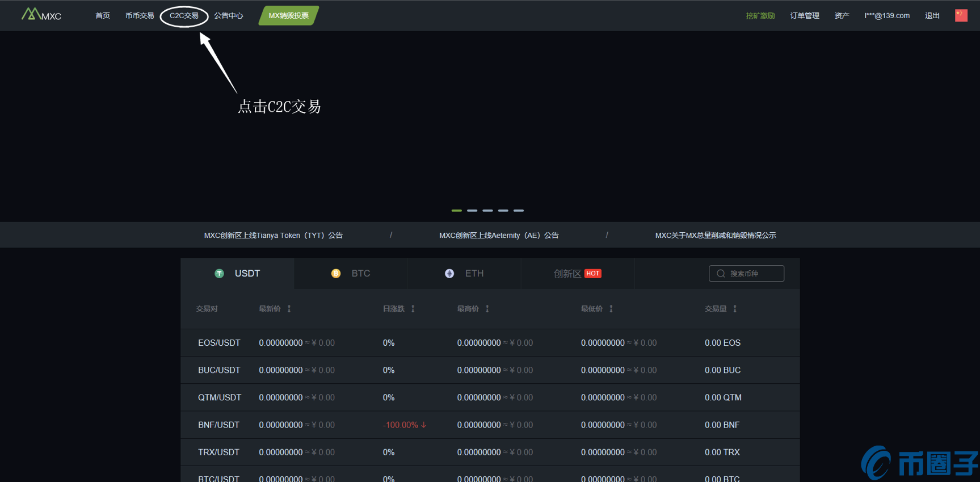Click the BTC coin icon
The image size is (980, 482).
(x=336, y=274)
